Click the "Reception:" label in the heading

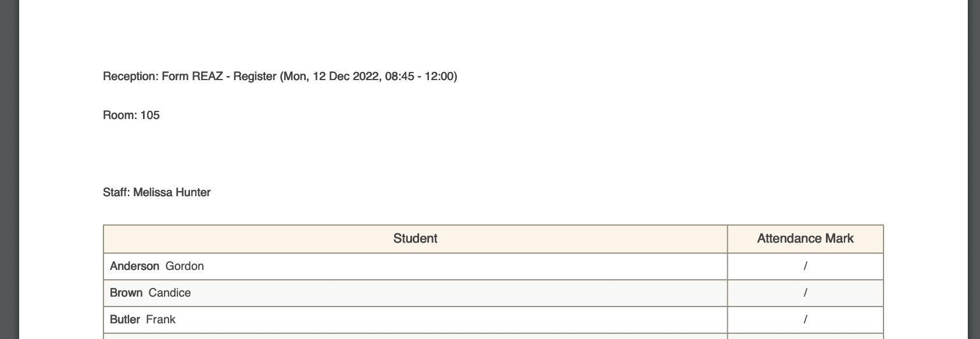(130, 77)
